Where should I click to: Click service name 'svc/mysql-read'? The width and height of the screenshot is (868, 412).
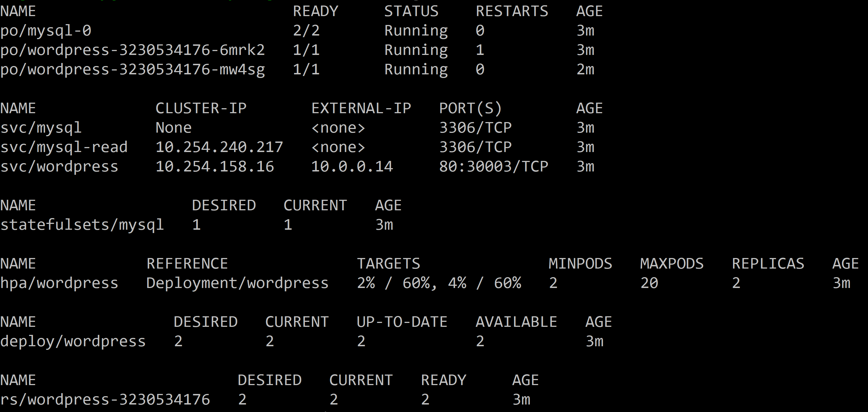[x=64, y=148]
